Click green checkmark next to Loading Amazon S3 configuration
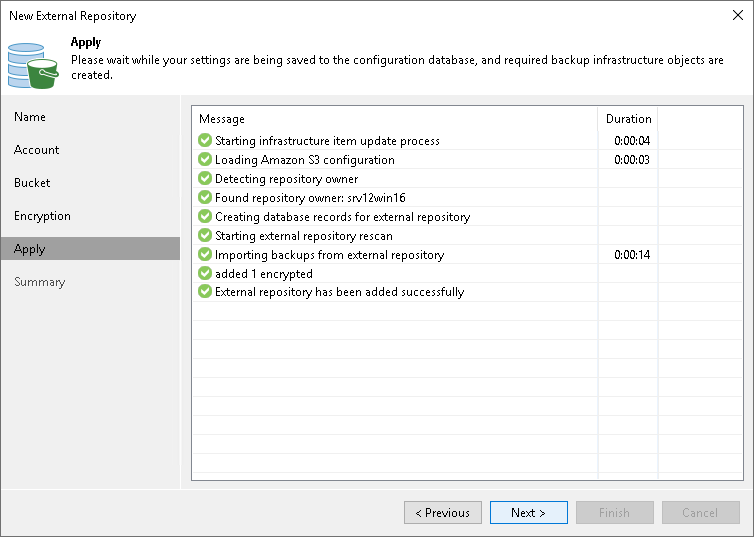This screenshot has width=754, height=537. pyautogui.click(x=205, y=160)
